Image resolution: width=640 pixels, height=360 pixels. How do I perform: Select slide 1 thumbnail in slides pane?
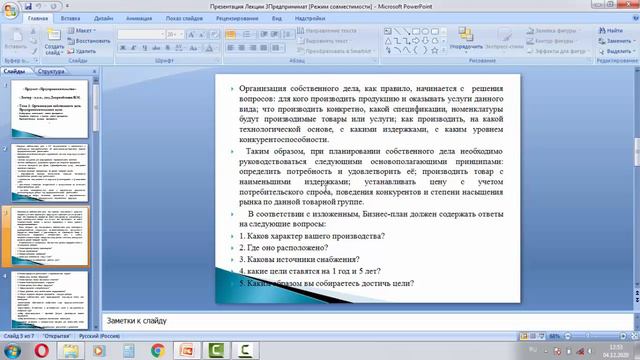(49, 109)
